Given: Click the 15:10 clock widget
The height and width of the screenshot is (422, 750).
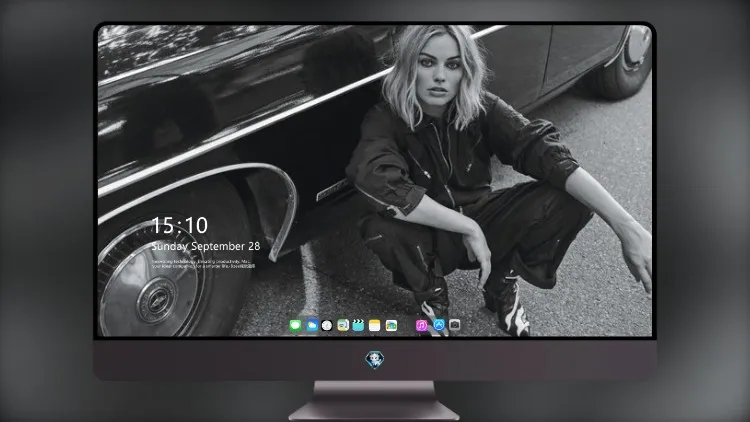Looking at the screenshot, I should click(x=179, y=225).
